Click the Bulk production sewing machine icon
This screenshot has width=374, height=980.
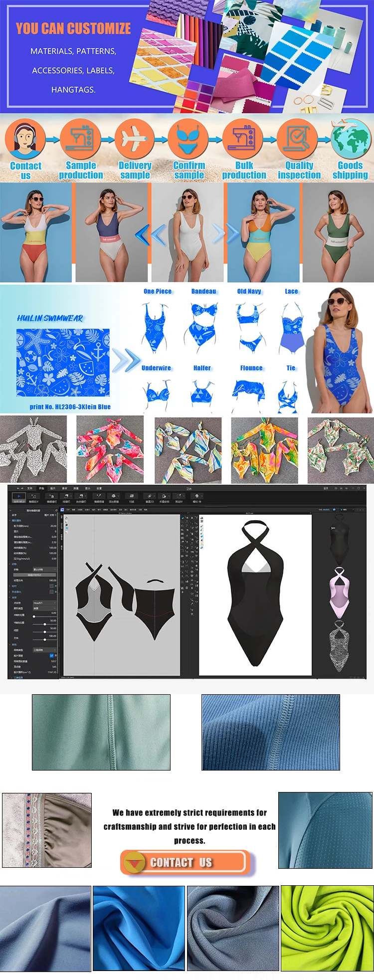point(243,139)
